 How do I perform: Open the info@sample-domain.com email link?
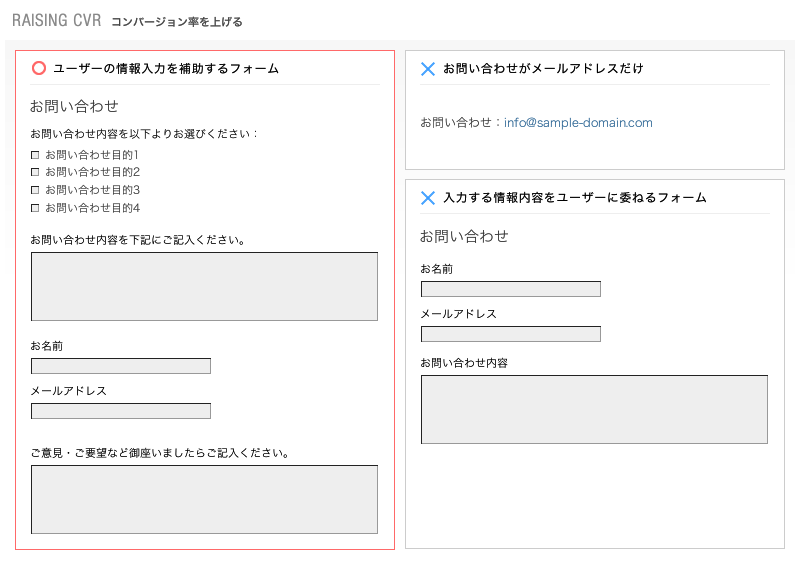tap(578, 122)
